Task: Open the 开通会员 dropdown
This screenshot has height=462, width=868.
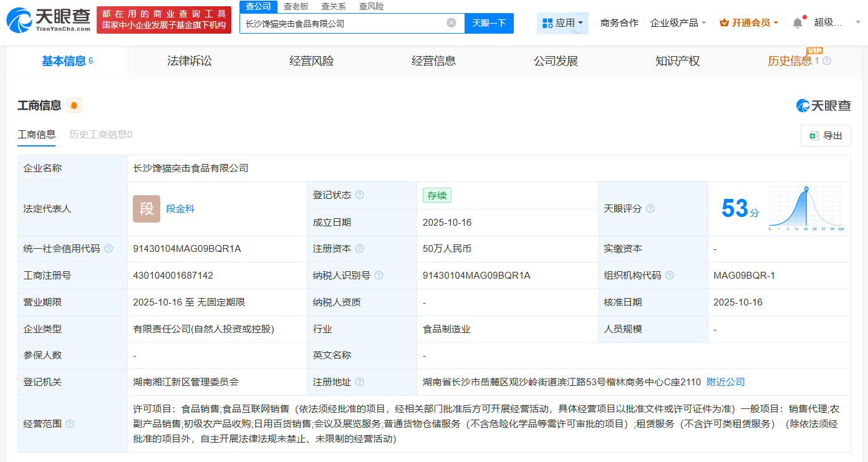Action: click(749, 23)
